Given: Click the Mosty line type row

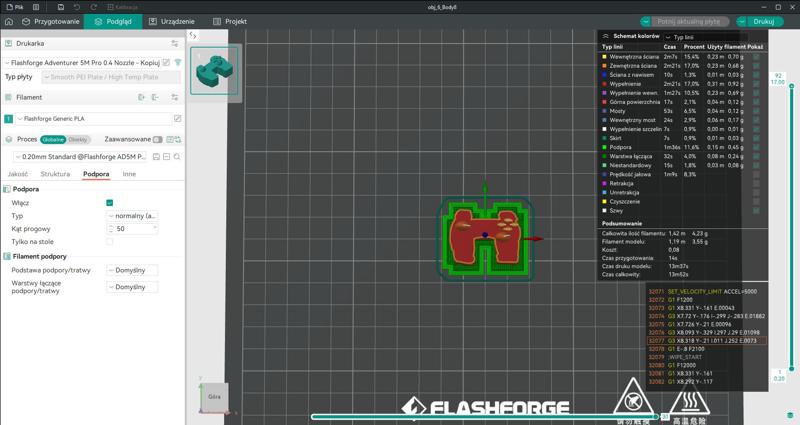Looking at the screenshot, I should point(682,111).
